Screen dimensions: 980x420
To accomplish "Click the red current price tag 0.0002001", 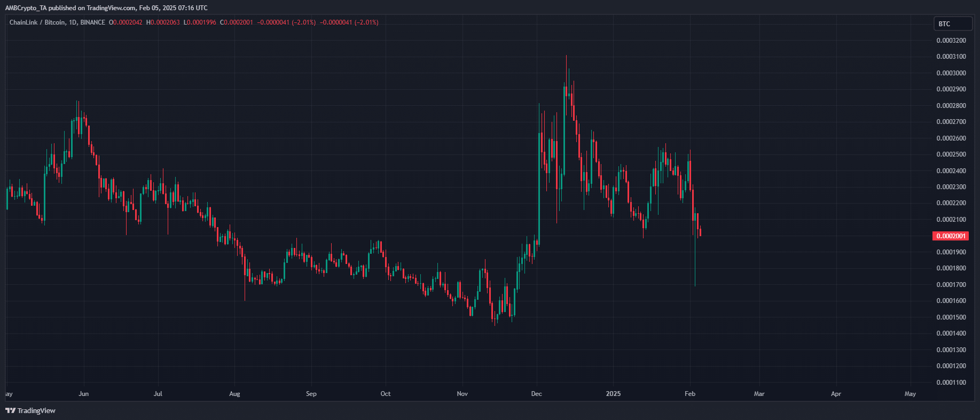I will 950,236.
